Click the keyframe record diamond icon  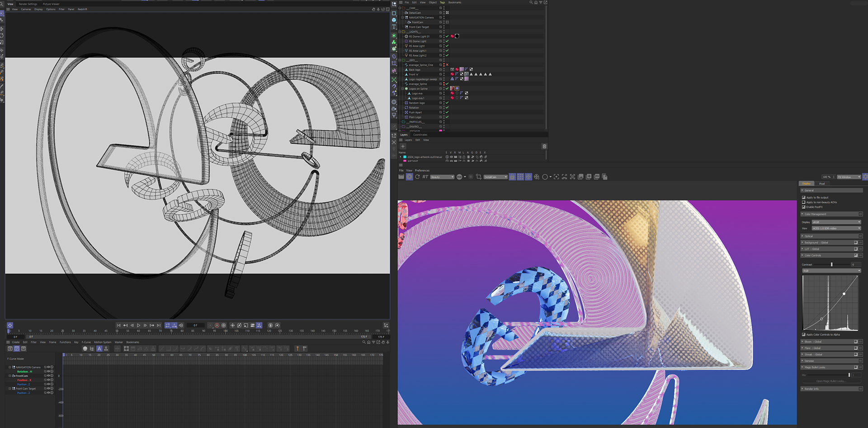pyautogui.click(x=10, y=325)
